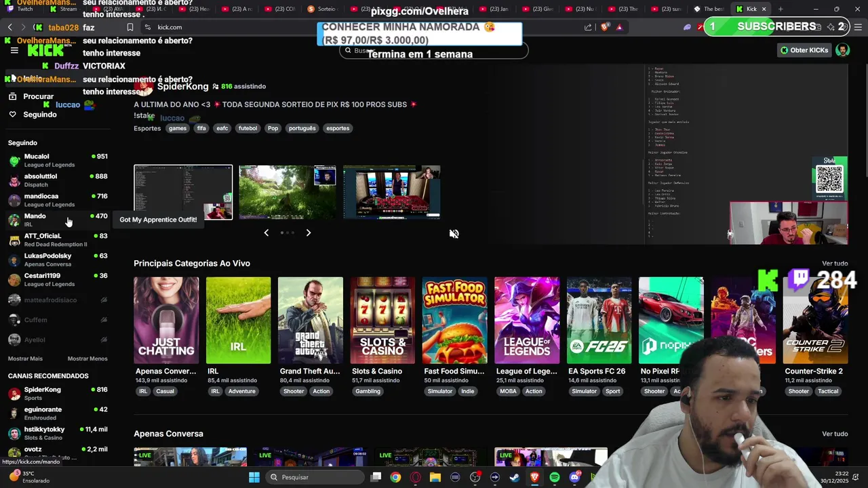Open Mucalol channel in following list
The width and height of the screenshot is (868, 488).
(x=58, y=161)
